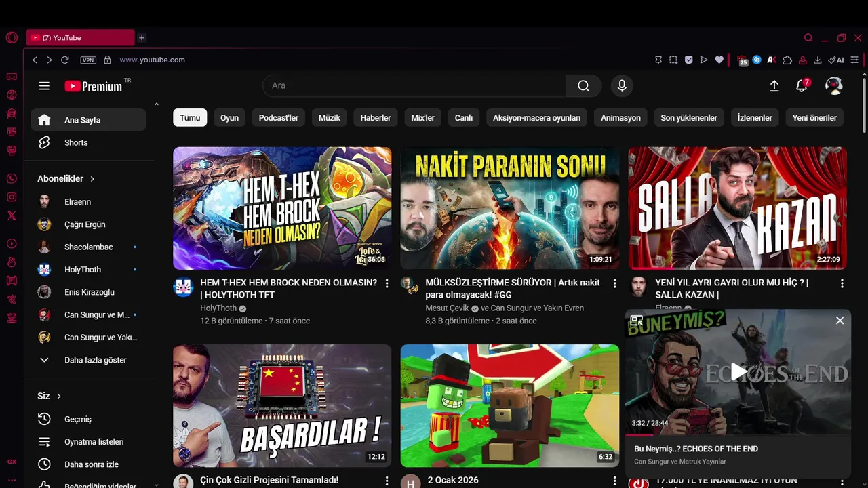Image resolution: width=868 pixels, height=488 pixels.
Task: Select the Haberler filter chip
Action: (376, 118)
